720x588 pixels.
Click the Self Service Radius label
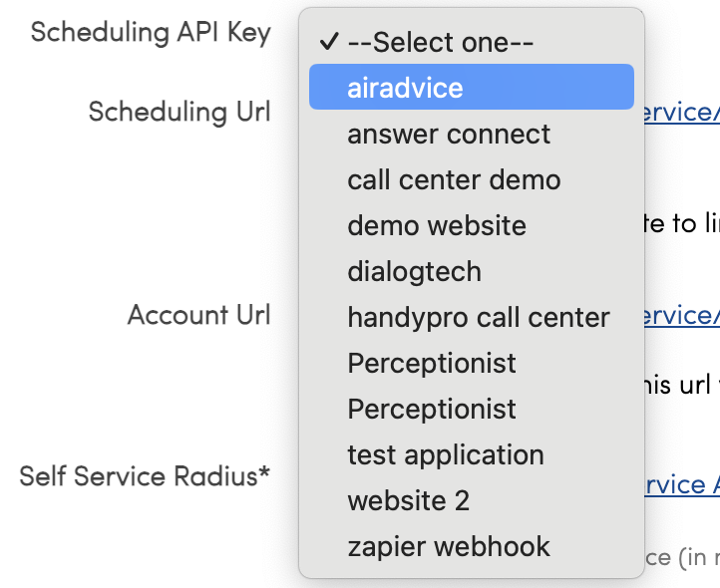[x=145, y=476]
